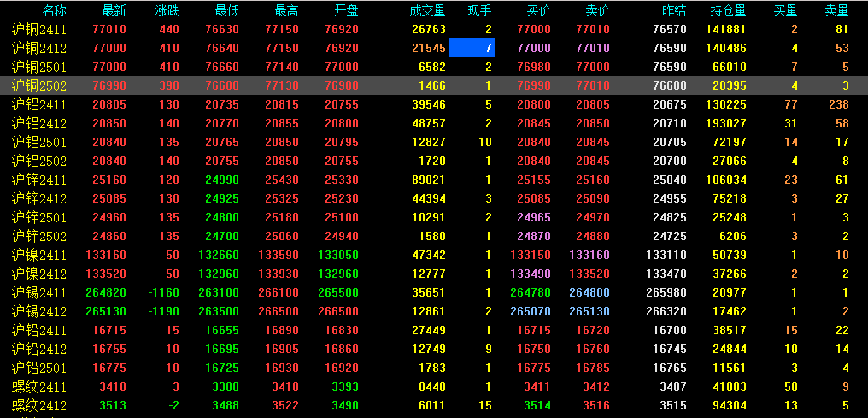Select the 沪锡2411 contract
Viewport: 868px width, 418px height.
tap(38, 292)
